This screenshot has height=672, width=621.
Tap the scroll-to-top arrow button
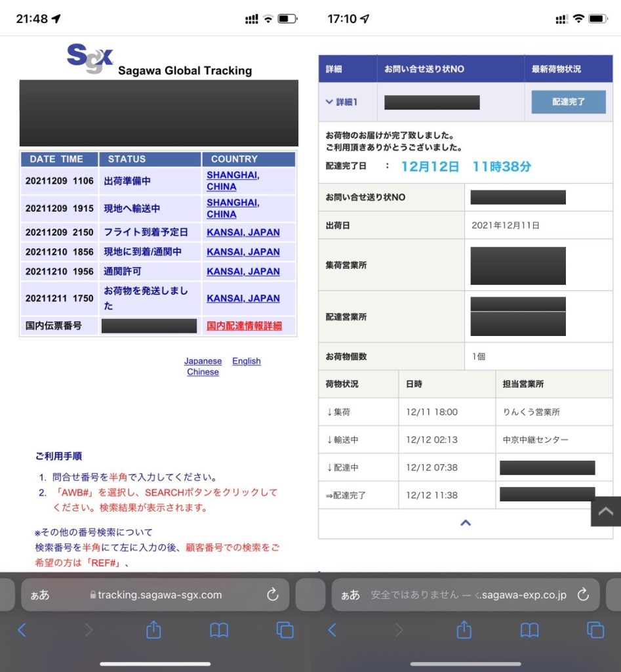[605, 511]
